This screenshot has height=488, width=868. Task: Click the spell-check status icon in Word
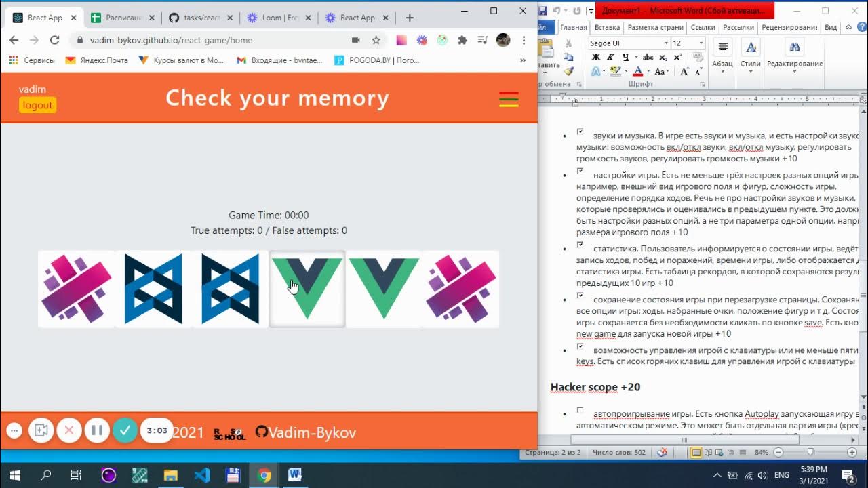click(663, 452)
